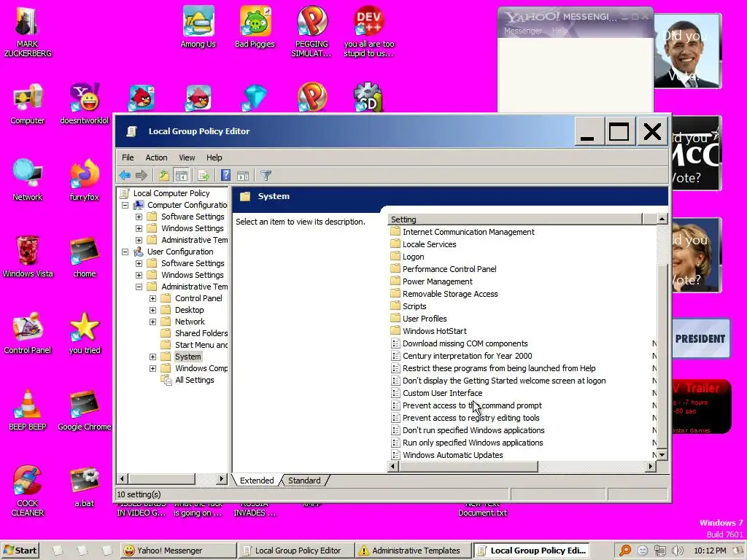
Task: Switch to Yahoo! Messenger taskbar button
Action: (x=177, y=551)
